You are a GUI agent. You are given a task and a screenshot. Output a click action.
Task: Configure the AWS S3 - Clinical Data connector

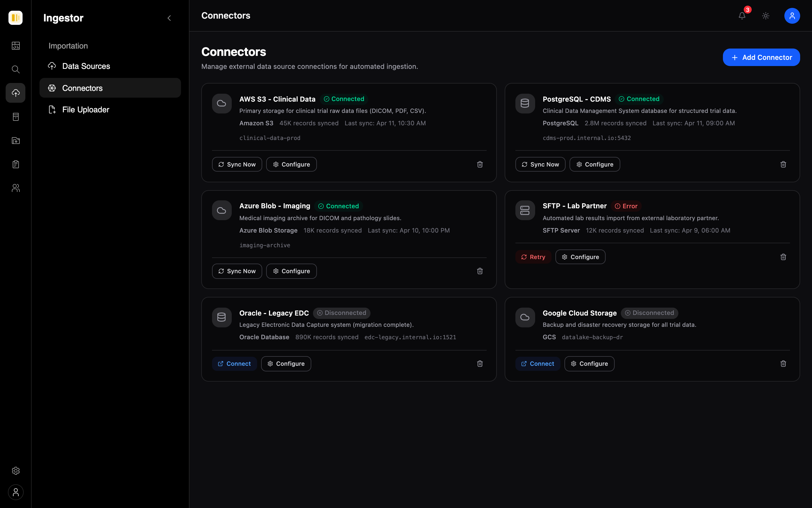tap(291, 164)
